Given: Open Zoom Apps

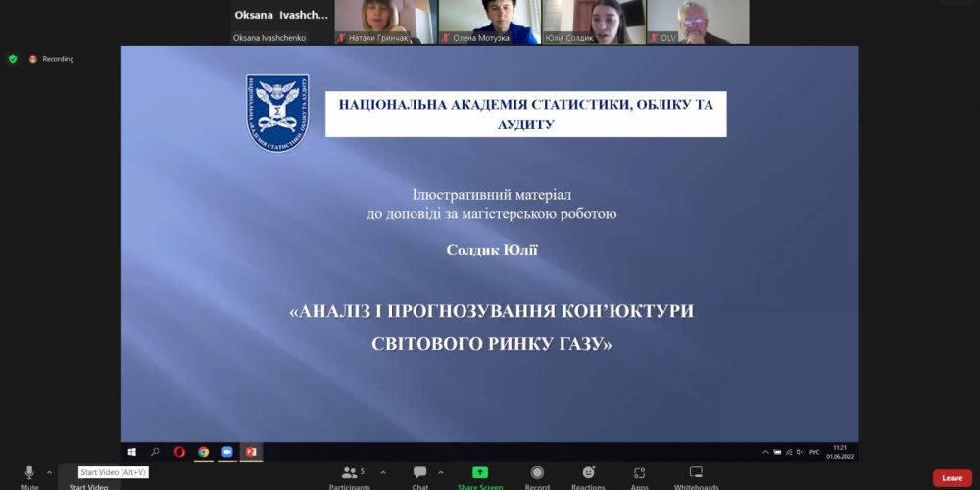Looking at the screenshot, I should pyautogui.click(x=639, y=474).
